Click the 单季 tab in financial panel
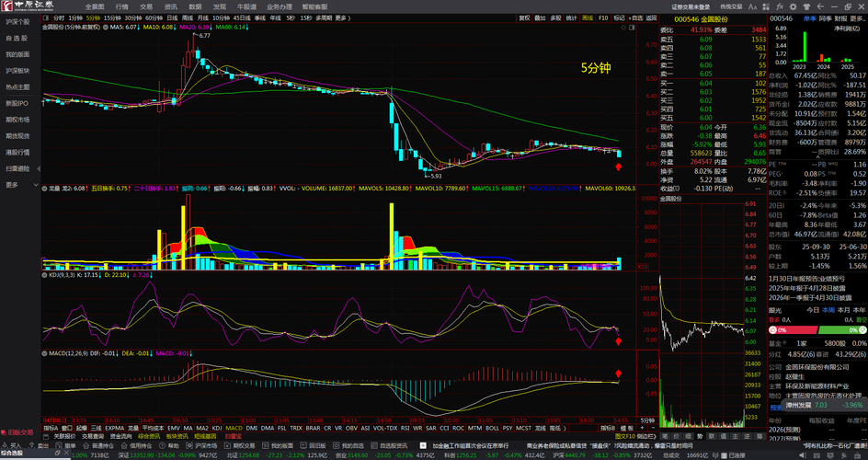The width and height of the screenshot is (868, 460). (810, 18)
